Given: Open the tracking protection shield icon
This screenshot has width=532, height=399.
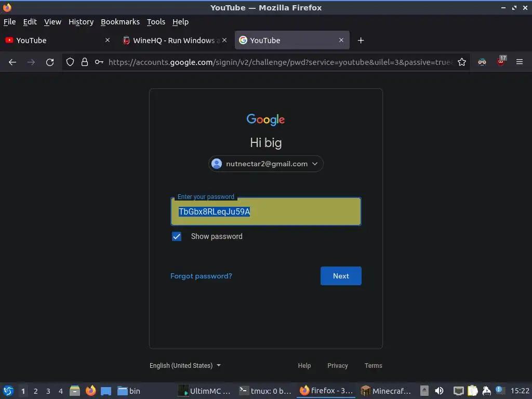Looking at the screenshot, I should pyautogui.click(x=70, y=62).
